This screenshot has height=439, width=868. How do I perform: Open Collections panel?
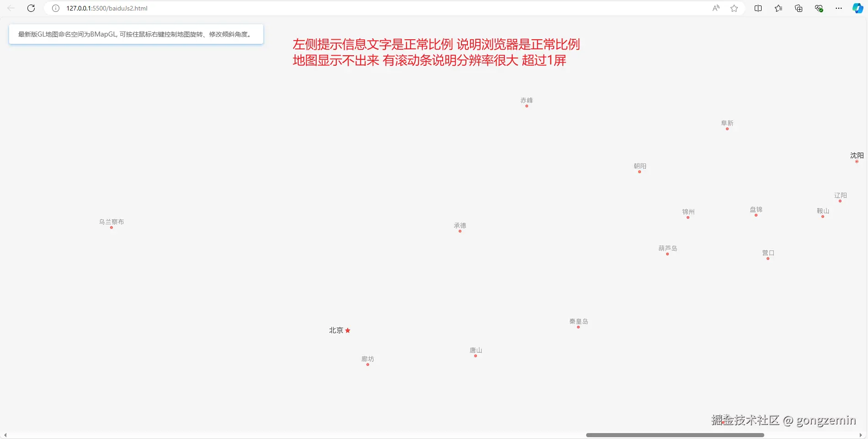coord(799,8)
